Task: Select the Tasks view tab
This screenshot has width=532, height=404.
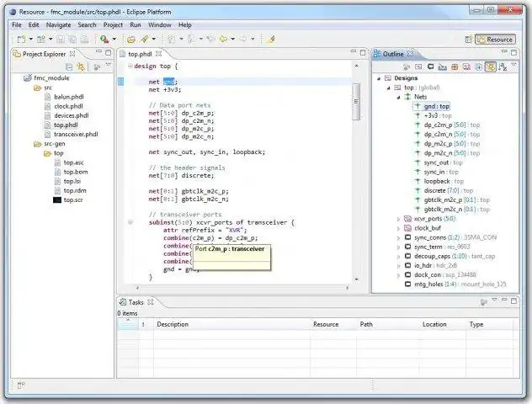Action: [x=136, y=302]
